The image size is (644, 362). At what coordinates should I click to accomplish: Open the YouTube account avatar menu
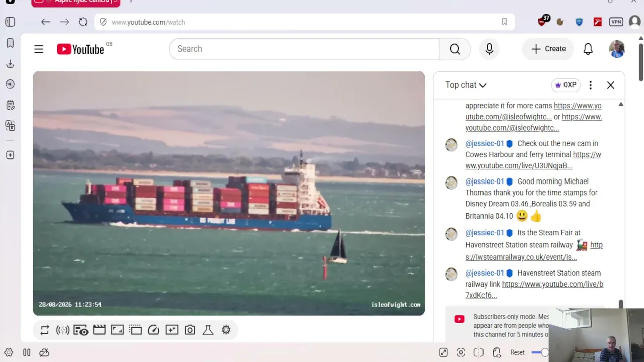(617, 49)
